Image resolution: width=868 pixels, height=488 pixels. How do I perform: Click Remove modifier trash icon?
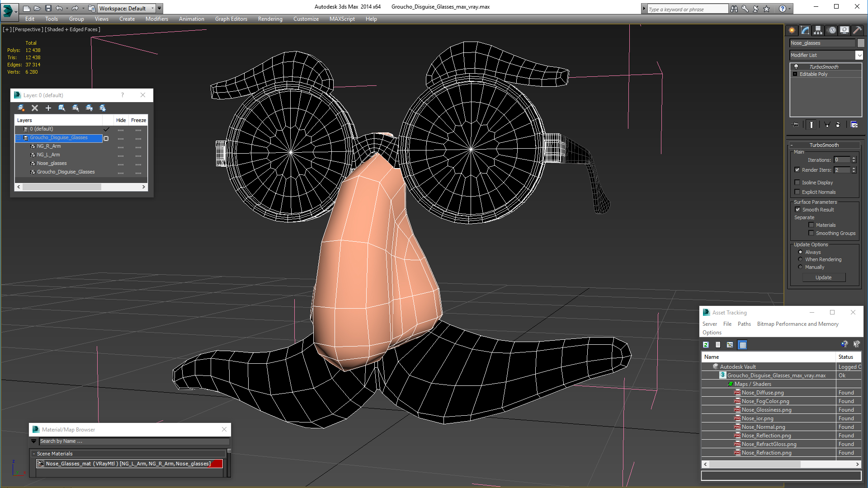point(838,125)
